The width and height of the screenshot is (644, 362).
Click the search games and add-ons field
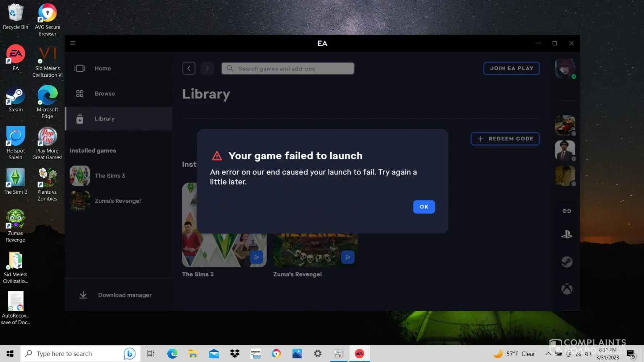pyautogui.click(x=288, y=68)
